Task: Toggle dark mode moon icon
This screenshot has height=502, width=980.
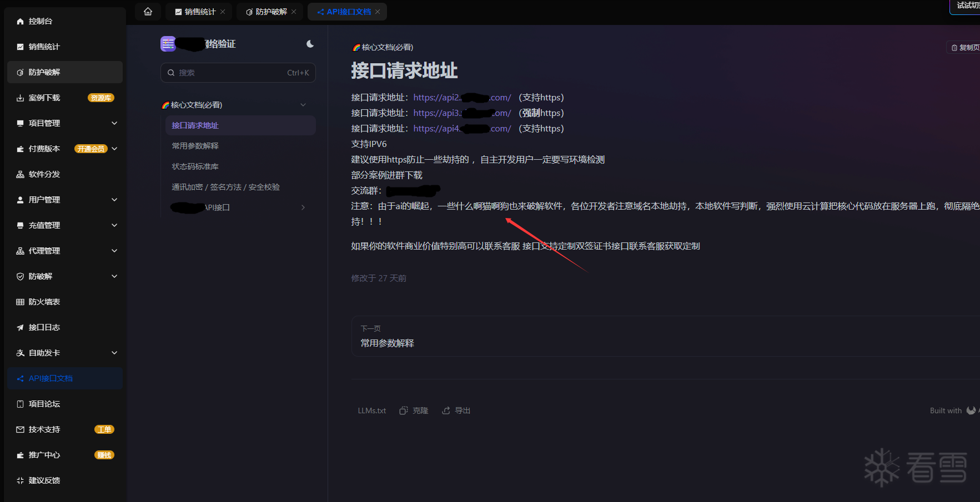Action: coord(310,44)
